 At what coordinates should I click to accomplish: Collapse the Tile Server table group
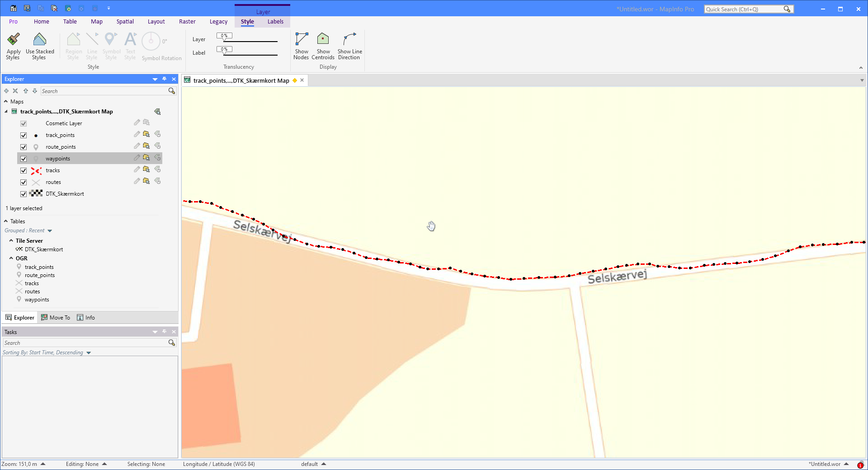click(x=11, y=240)
